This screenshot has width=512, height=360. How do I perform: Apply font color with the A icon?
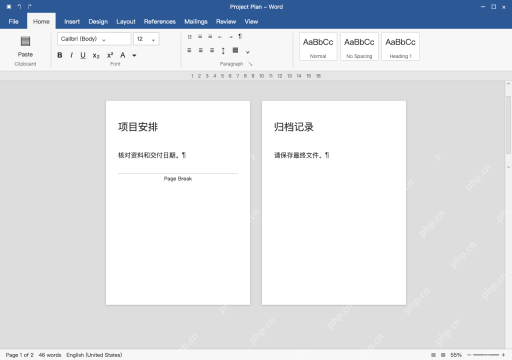pos(123,55)
